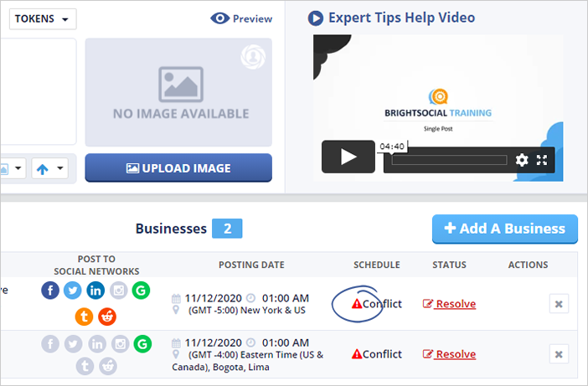Toggle LinkedIn for the first business
Viewport: 588px width, 386px height.
click(96, 291)
